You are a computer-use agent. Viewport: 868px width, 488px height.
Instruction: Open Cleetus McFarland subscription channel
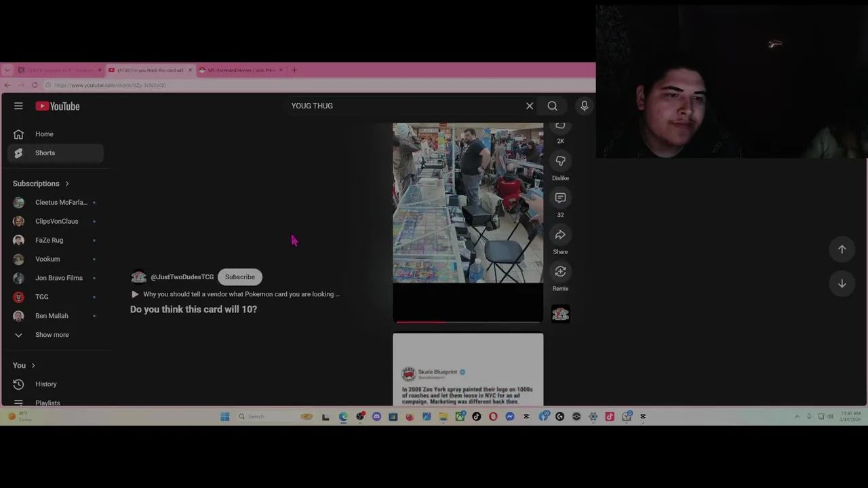[x=56, y=203]
